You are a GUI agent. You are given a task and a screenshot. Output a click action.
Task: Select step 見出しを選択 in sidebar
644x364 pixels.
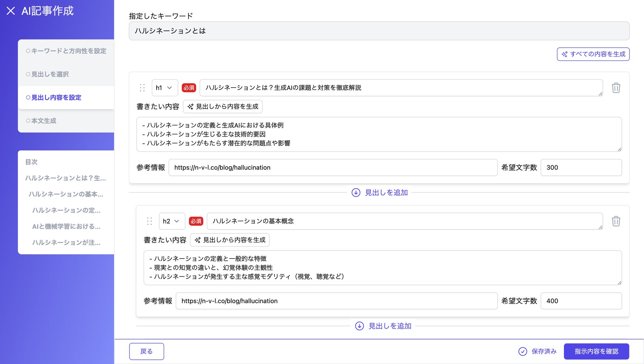click(50, 74)
